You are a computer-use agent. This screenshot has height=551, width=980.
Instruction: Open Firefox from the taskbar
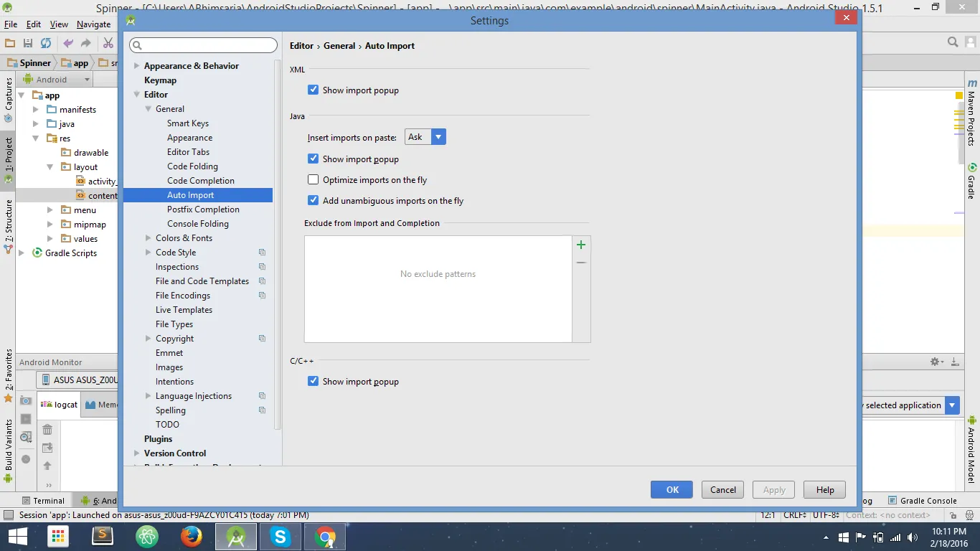click(191, 537)
